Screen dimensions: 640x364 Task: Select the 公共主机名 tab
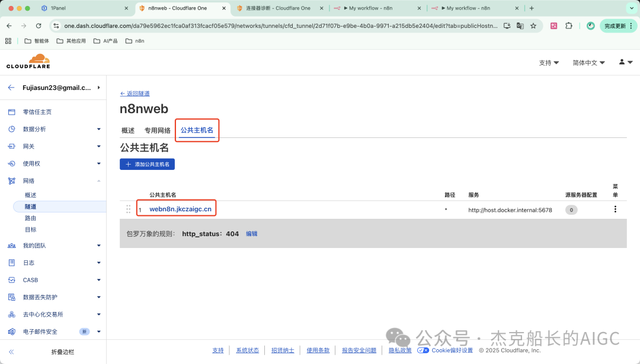click(197, 130)
